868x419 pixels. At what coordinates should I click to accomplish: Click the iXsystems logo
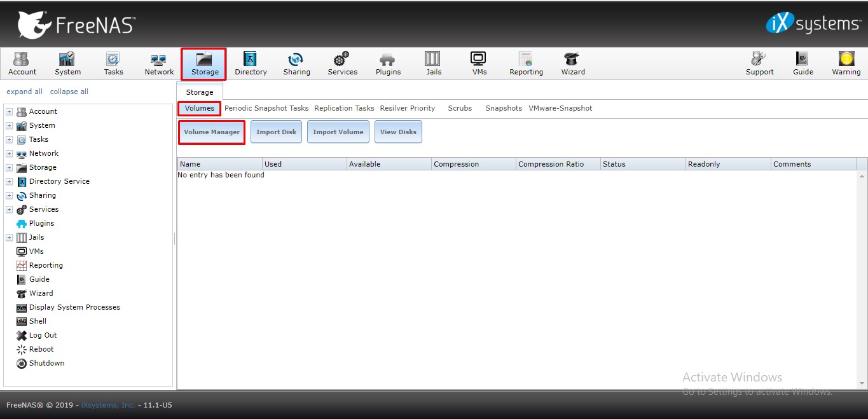[x=813, y=24]
